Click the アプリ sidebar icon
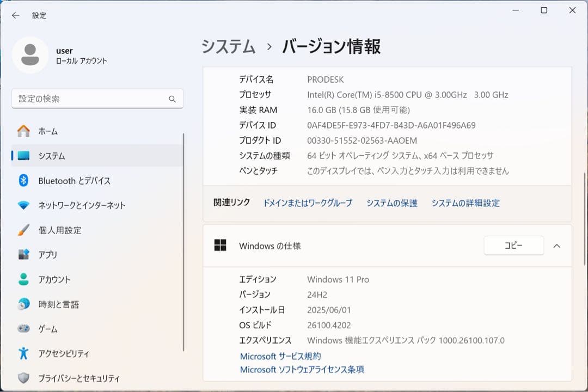Image resolution: width=588 pixels, height=392 pixels. click(23, 254)
